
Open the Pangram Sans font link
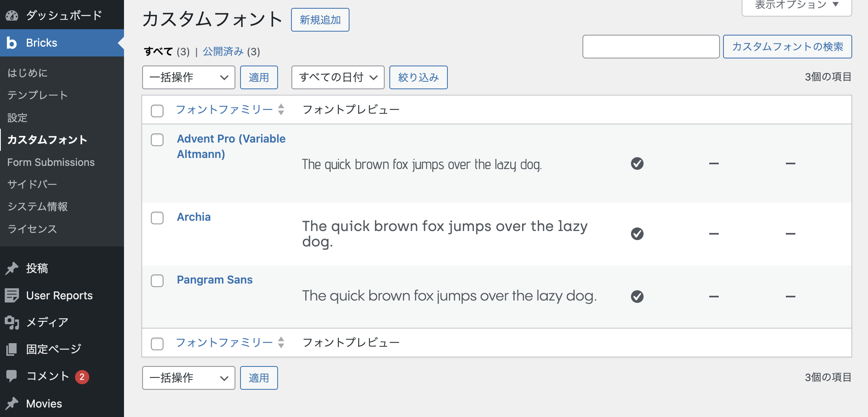coord(214,280)
